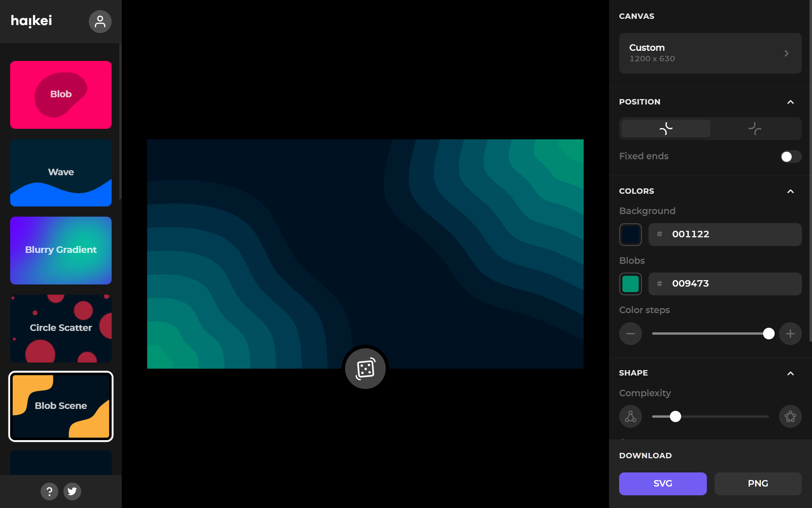Click the high complexity pentagon icon
The height and width of the screenshot is (508, 812).
click(790, 417)
